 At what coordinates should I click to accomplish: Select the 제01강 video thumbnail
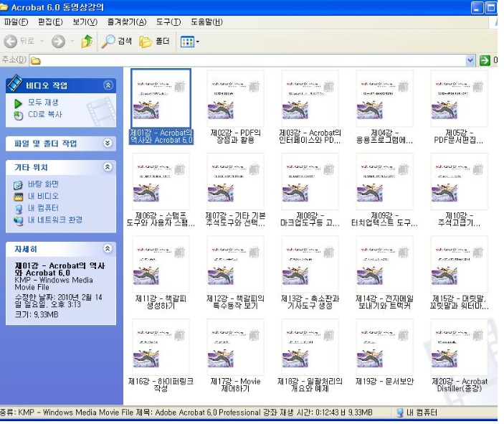point(161,98)
